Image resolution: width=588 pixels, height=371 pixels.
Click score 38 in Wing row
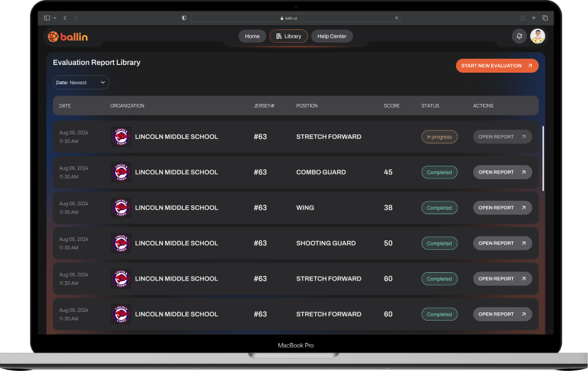(388, 207)
